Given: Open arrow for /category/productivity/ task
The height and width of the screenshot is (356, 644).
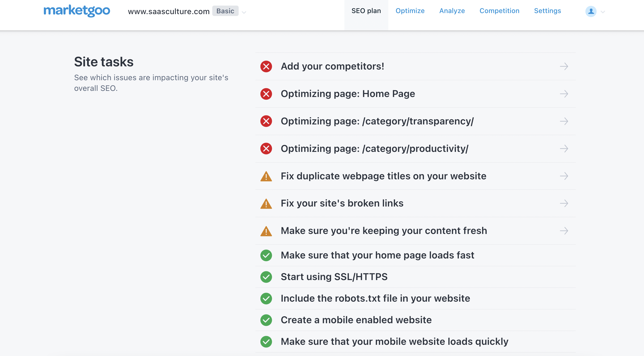Looking at the screenshot, I should [x=564, y=149].
